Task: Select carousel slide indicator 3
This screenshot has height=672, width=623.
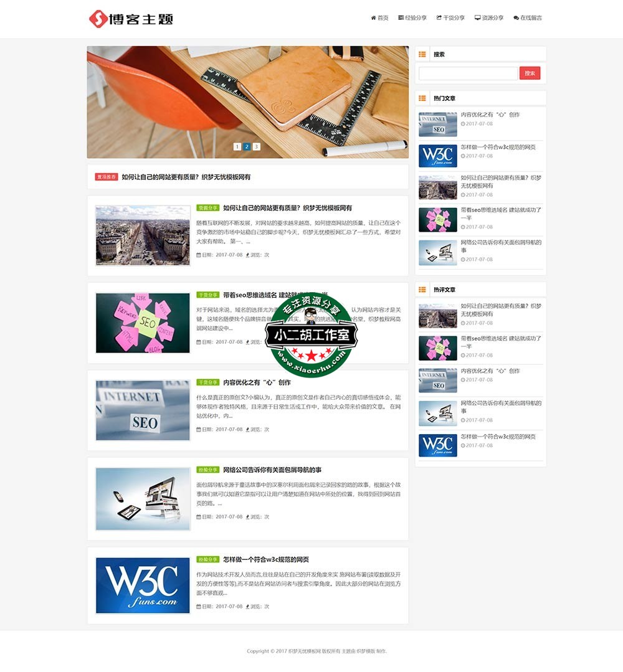Action: point(256,147)
